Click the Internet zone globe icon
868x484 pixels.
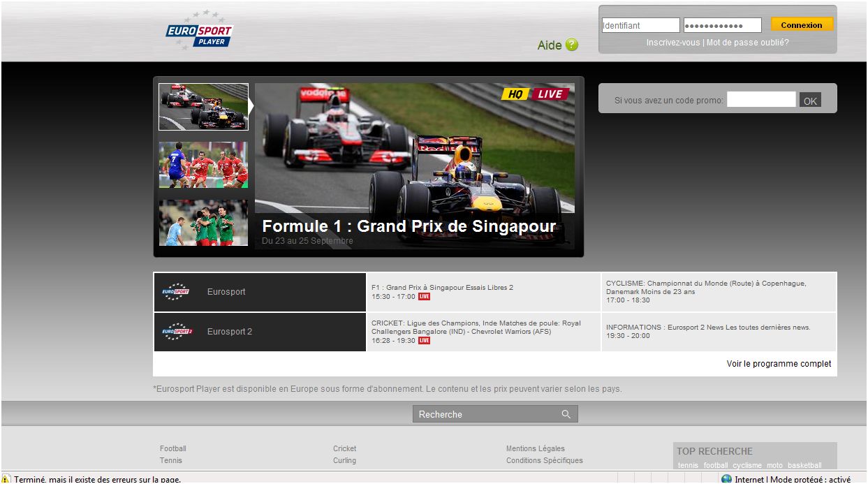click(726, 479)
